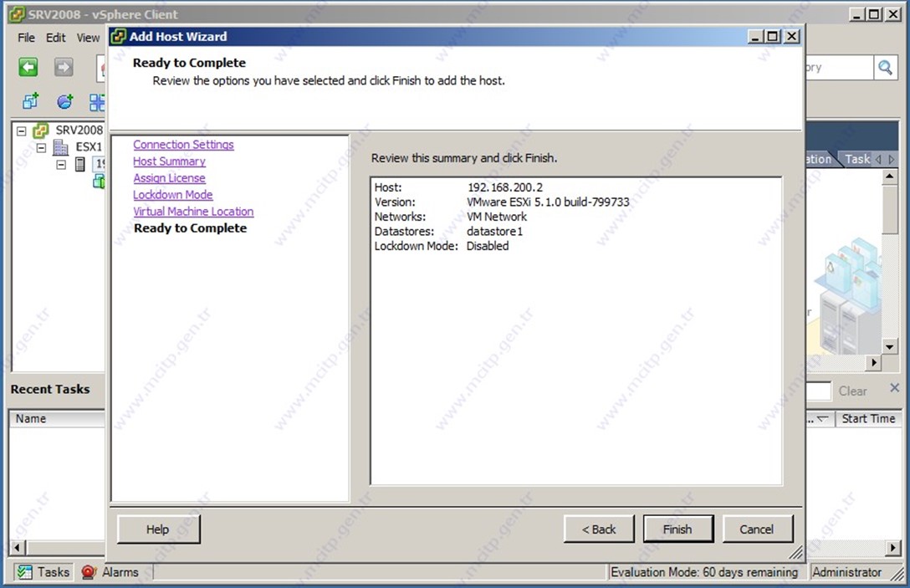Click the Clear button in Recent Tasks
The height and width of the screenshot is (588, 910).
(852, 391)
